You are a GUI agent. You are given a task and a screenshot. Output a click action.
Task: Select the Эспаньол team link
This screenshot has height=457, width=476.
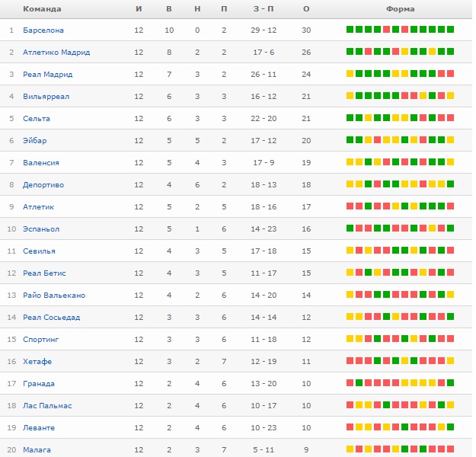41,229
